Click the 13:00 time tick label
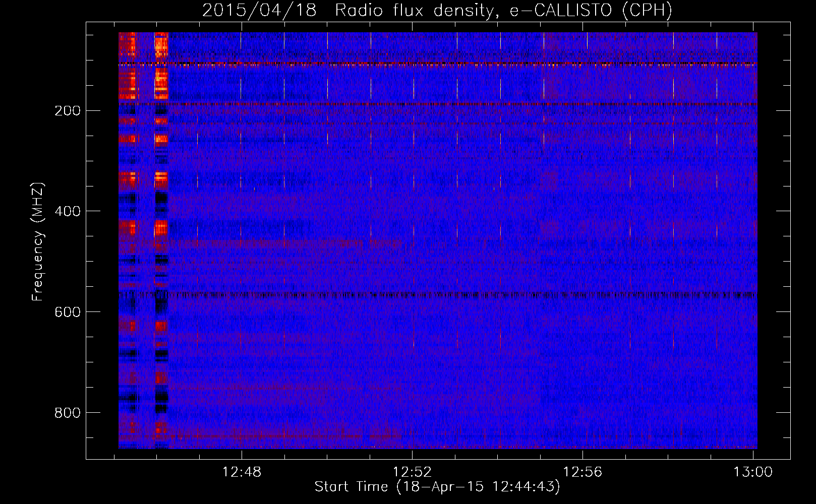 coord(753,472)
